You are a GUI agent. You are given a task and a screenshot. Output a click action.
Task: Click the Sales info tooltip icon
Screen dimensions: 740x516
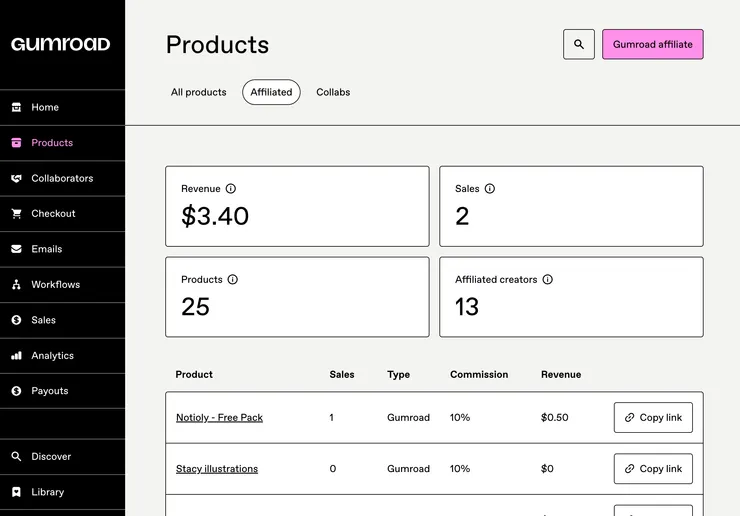490,189
